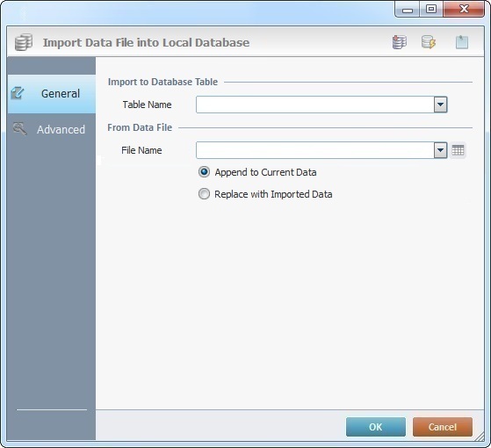The height and width of the screenshot is (448, 491).
Task: Expand the Table Name dropdown arrow
Action: tap(440, 105)
